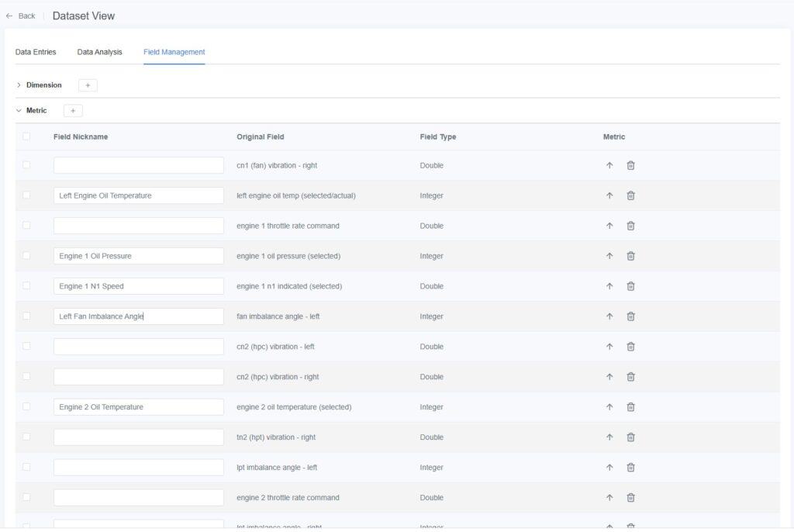
Task: Delete the cn1 (fan) vibration - right field
Action: click(630, 165)
